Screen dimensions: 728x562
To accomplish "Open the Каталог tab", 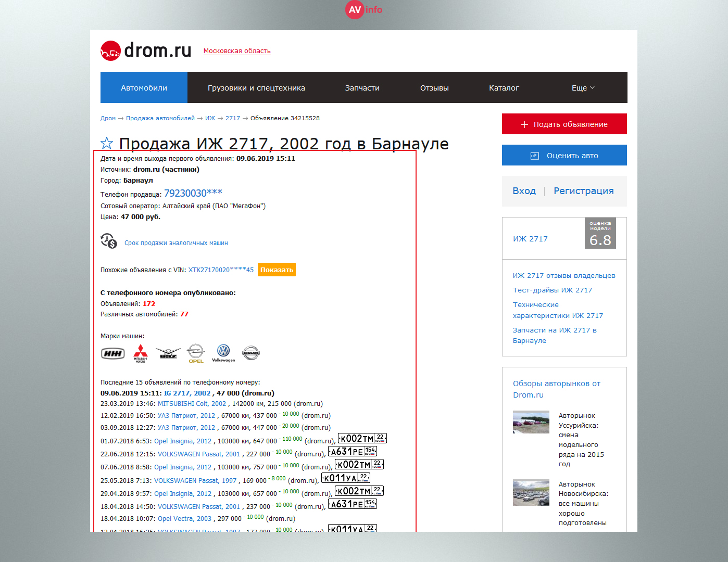I will click(504, 87).
